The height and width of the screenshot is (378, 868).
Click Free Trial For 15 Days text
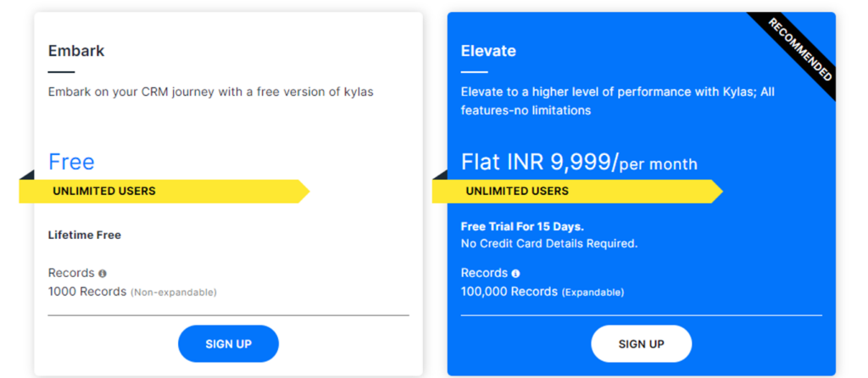[522, 227]
